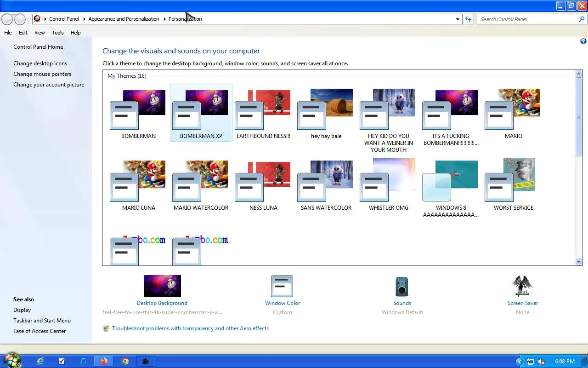Expand the arrow after Appearance and Personalization
The height and width of the screenshot is (368, 588).
click(x=165, y=19)
